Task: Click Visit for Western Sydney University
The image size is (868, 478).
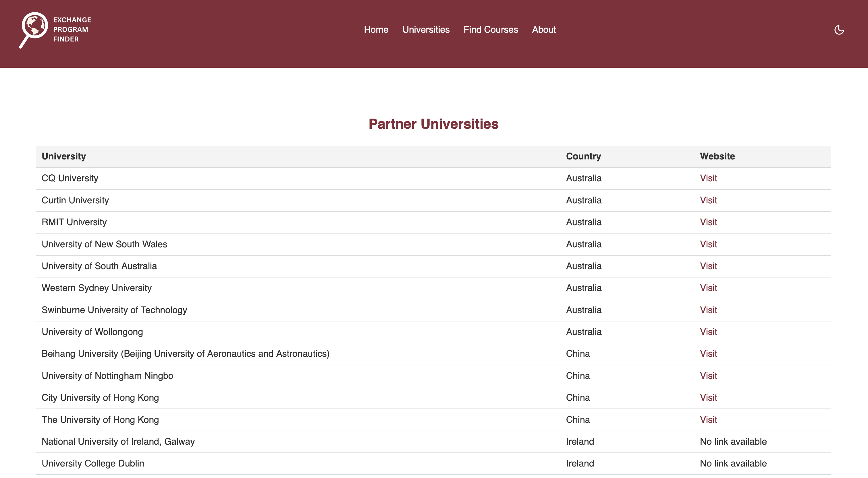Action: [x=708, y=288]
